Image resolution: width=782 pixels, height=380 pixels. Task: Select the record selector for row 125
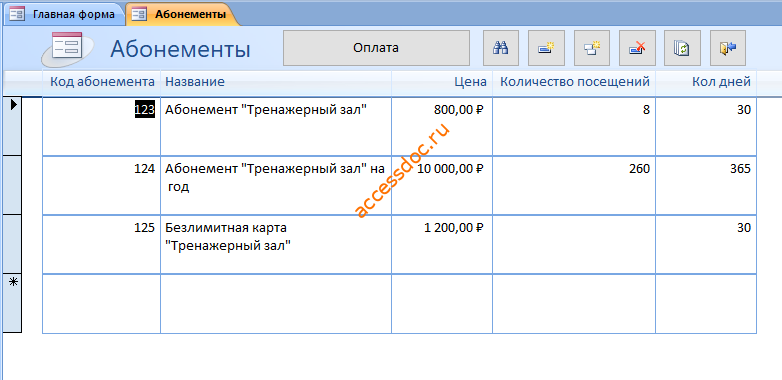[x=12, y=244]
